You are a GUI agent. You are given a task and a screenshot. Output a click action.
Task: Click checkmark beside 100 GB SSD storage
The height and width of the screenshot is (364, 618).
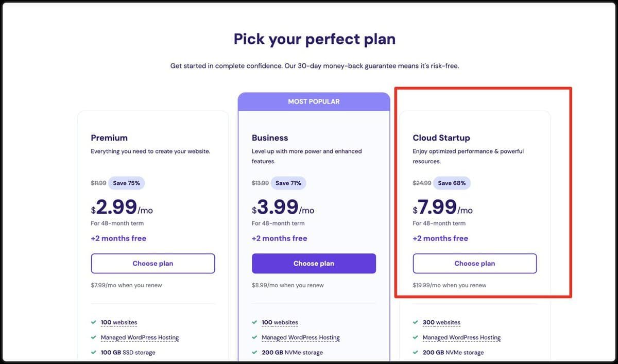point(94,352)
